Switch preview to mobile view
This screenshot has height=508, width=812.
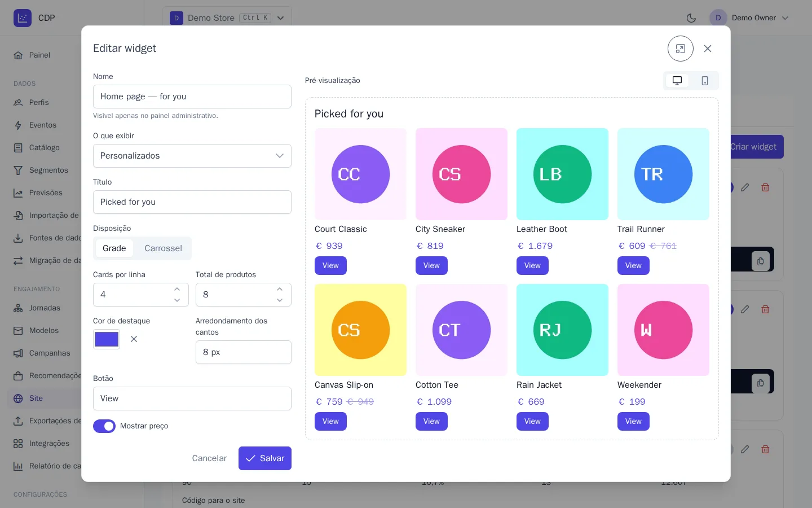coord(705,81)
